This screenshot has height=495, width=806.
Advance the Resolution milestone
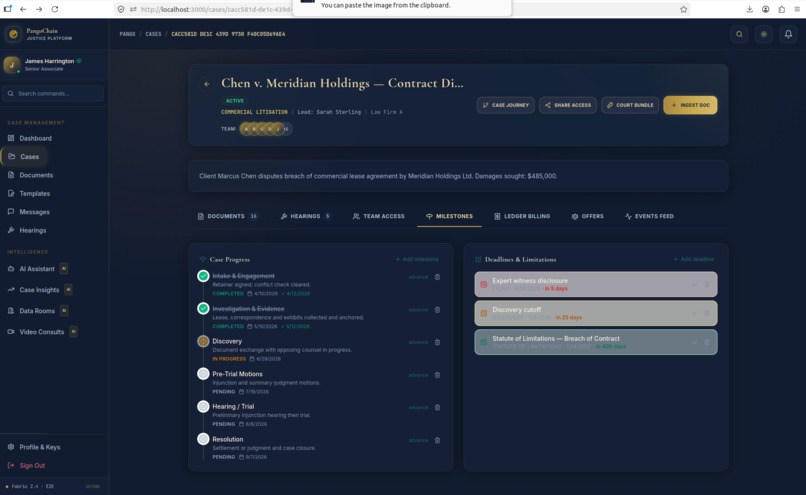(418, 441)
